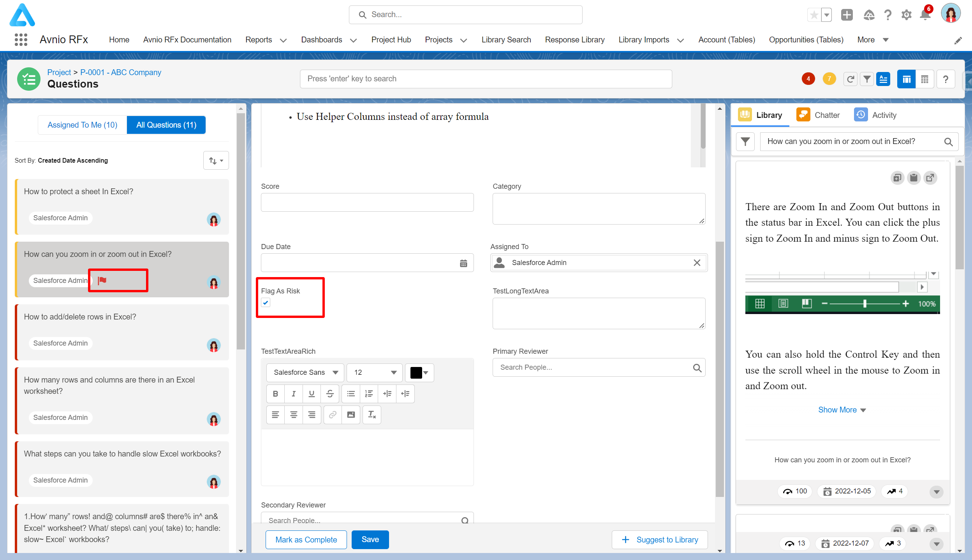The width and height of the screenshot is (972, 560).
Task: Open Library Search navigation item
Action: pos(506,40)
